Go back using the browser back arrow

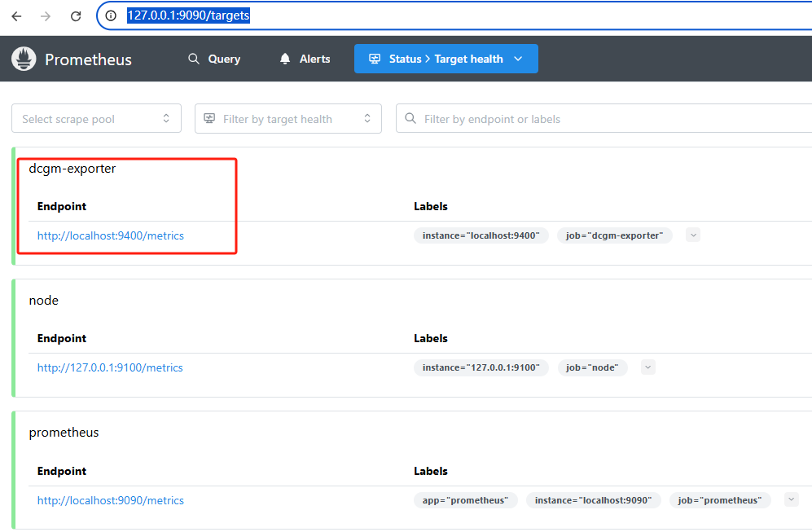[x=16, y=16]
